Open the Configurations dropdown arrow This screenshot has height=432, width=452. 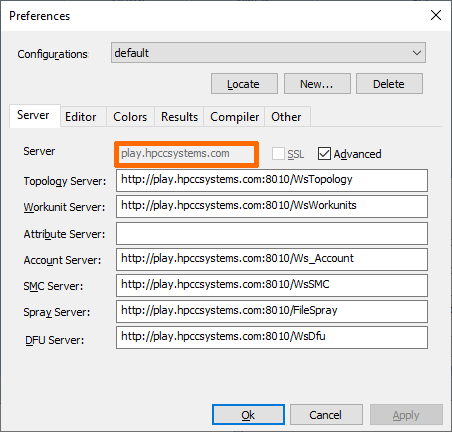pyautogui.click(x=417, y=53)
